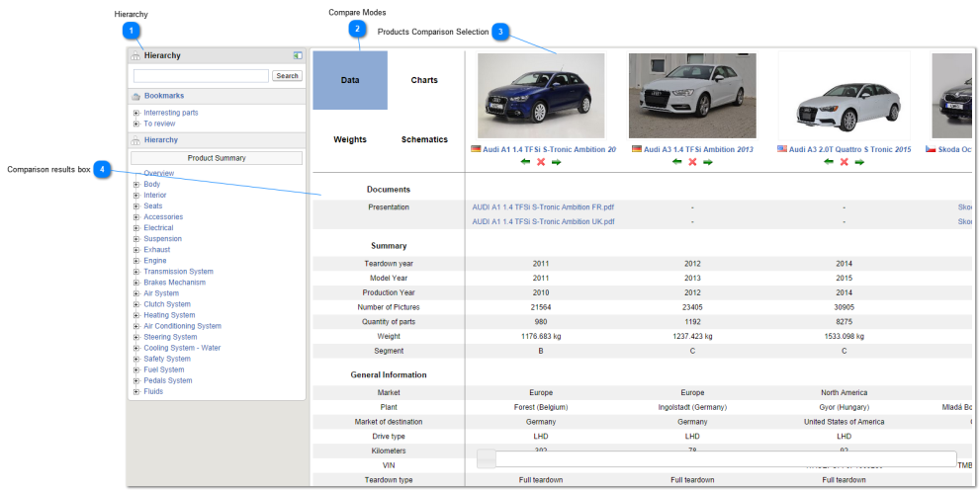The image size is (980, 491).
Task: Expand the Accessories node
Action: tap(136, 216)
